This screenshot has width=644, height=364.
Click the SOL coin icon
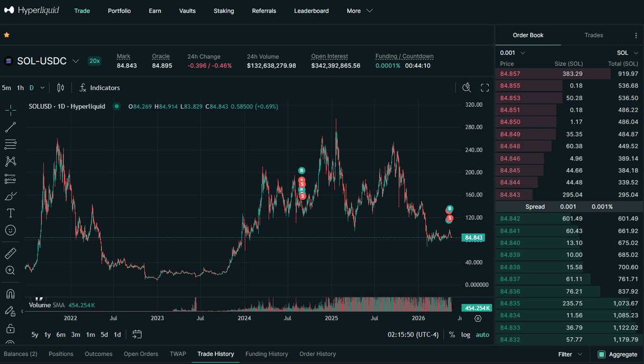pyautogui.click(x=8, y=61)
